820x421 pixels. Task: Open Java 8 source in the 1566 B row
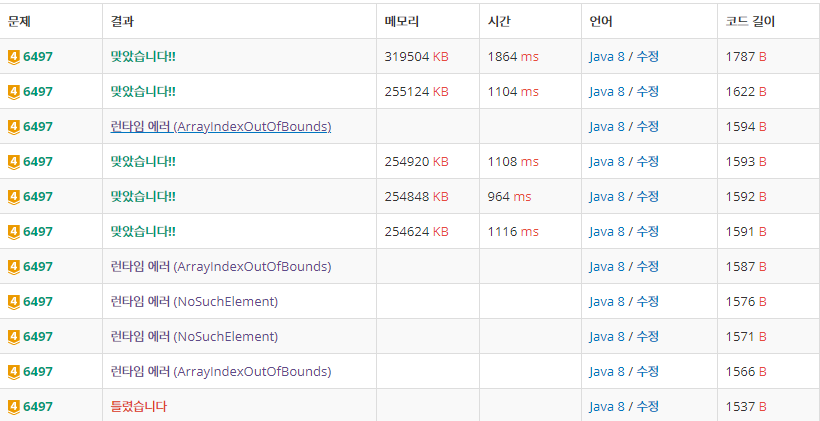pyautogui.click(x=607, y=372)
